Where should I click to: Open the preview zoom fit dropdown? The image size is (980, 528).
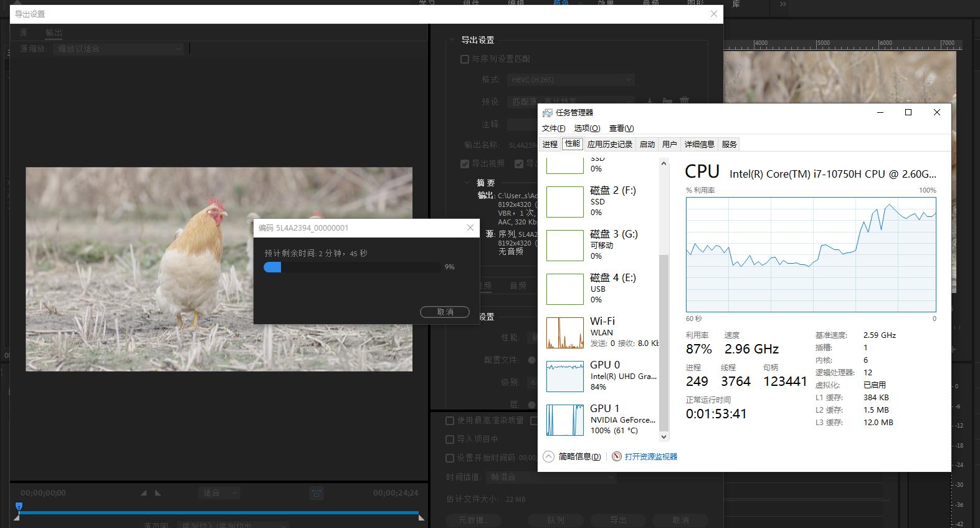[220, 493]
